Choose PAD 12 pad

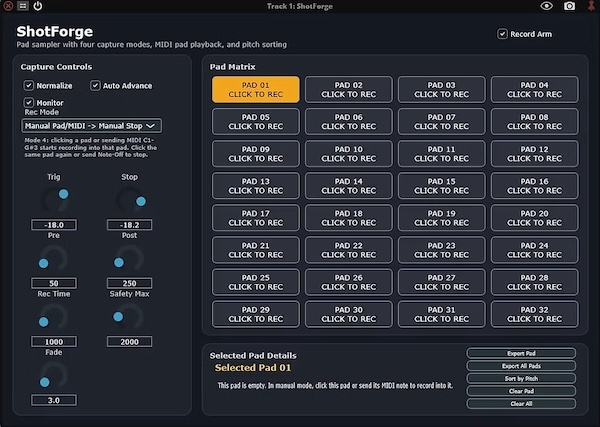tap(535, 154)
